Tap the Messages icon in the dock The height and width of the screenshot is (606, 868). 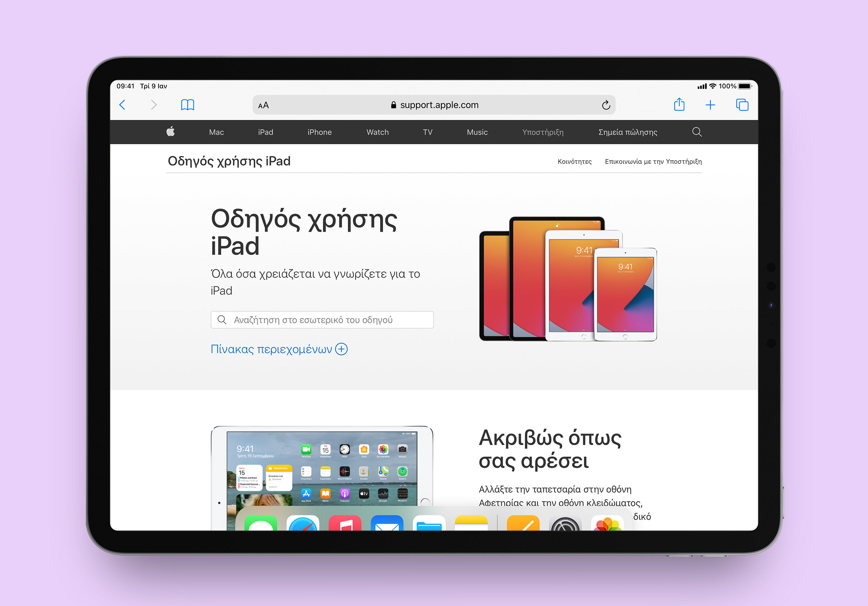[261, 523]
